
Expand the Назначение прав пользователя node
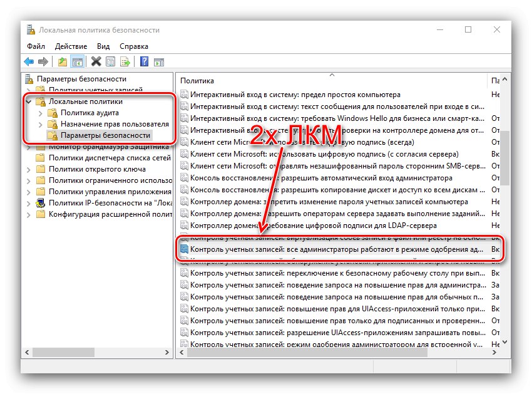click(x=41, y=124)
